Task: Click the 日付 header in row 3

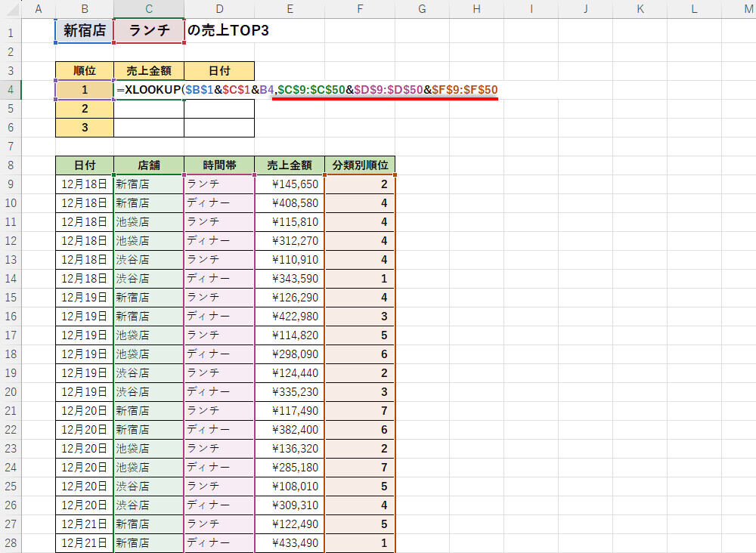Action: [x=219, y=71]
